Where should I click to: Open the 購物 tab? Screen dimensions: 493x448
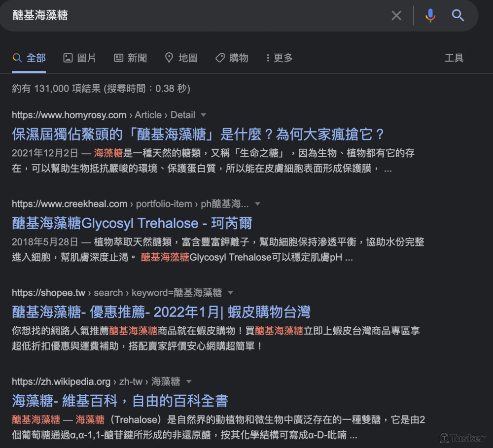pyautogui.click(x=232, y=58)
